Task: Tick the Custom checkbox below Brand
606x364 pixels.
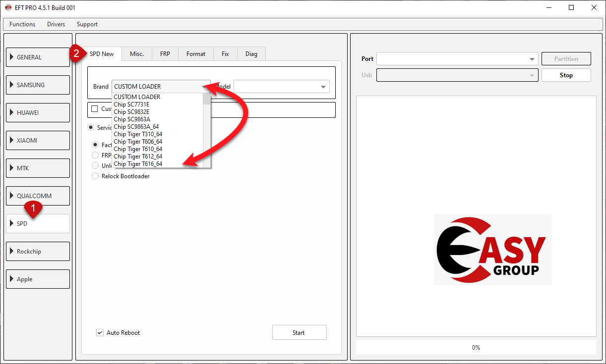Action: pos(95,109)
